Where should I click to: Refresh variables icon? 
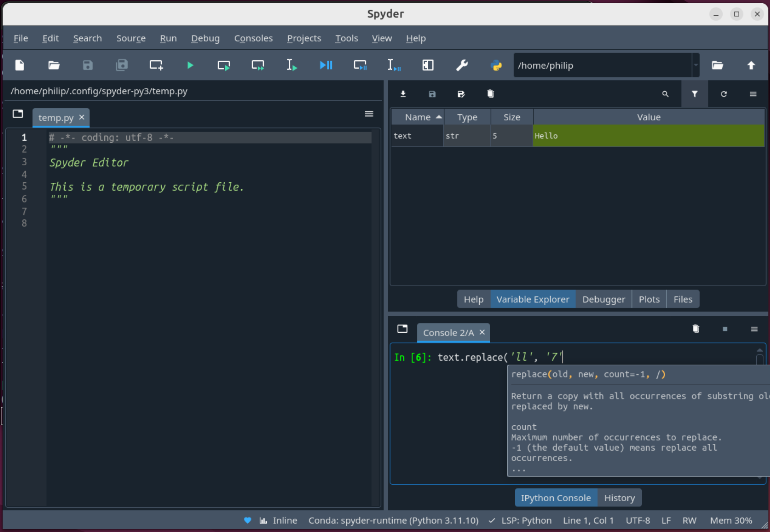[x=724, y=94]
